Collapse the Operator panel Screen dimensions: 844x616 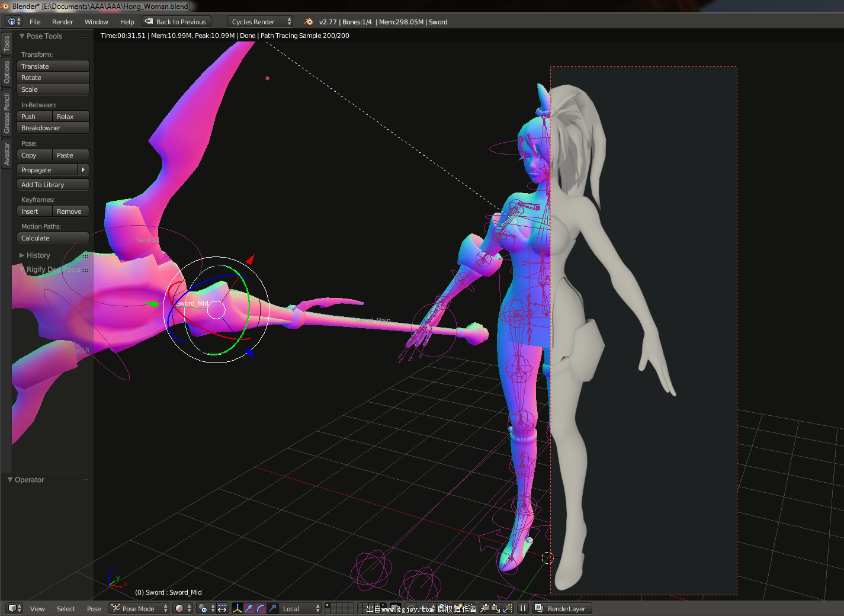(10, 480)
